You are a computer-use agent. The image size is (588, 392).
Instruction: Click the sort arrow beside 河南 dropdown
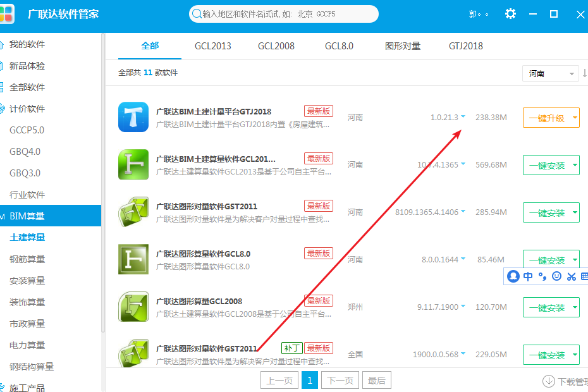(x=585, y=73)
